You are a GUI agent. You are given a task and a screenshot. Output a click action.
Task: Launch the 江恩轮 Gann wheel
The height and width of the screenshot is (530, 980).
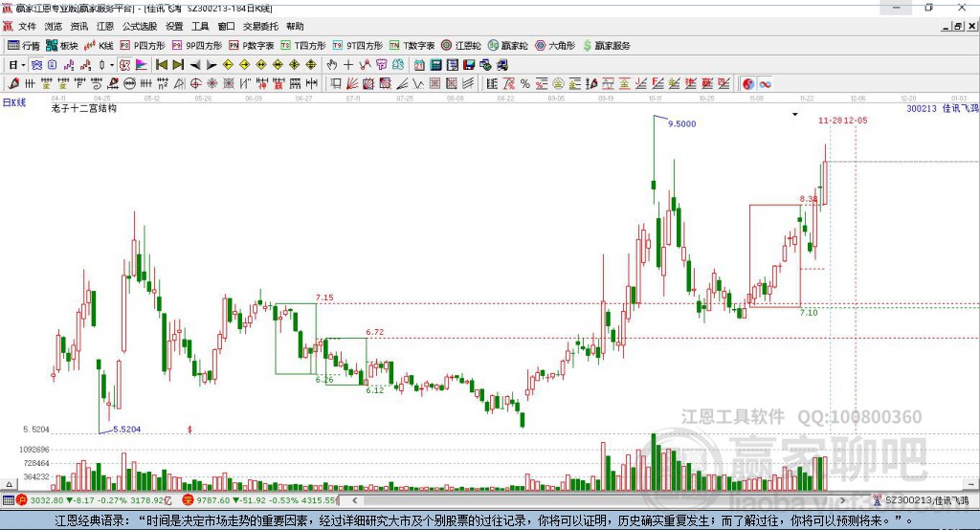461,46
